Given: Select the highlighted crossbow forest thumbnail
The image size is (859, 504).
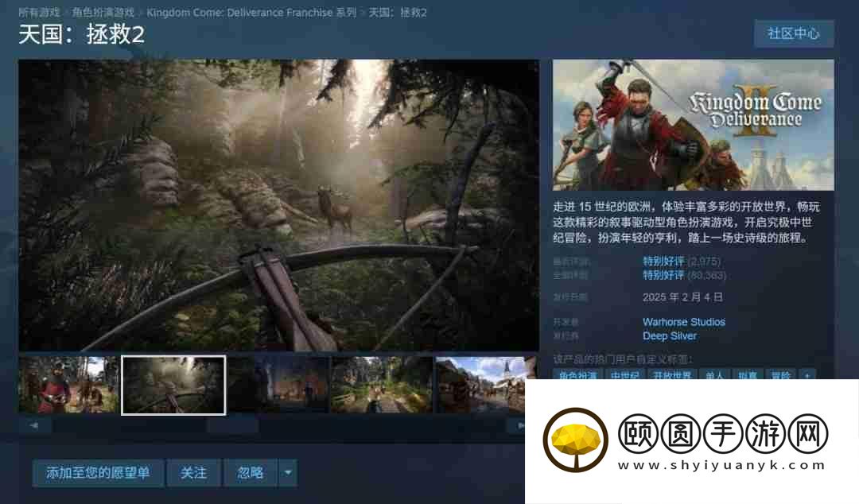Looking at the screenshot, I should click(x=173, y=385).
